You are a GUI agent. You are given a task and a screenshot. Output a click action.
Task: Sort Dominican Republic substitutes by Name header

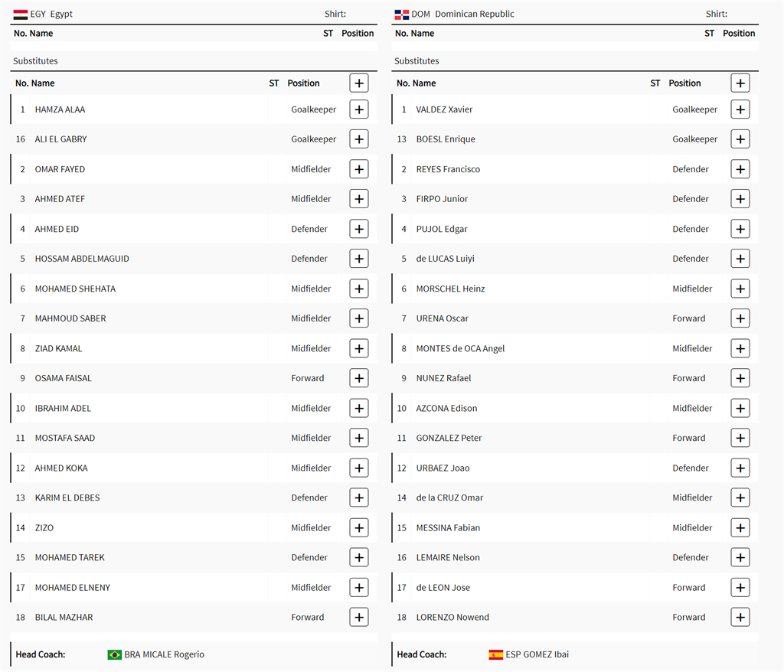tap(424, 83)
